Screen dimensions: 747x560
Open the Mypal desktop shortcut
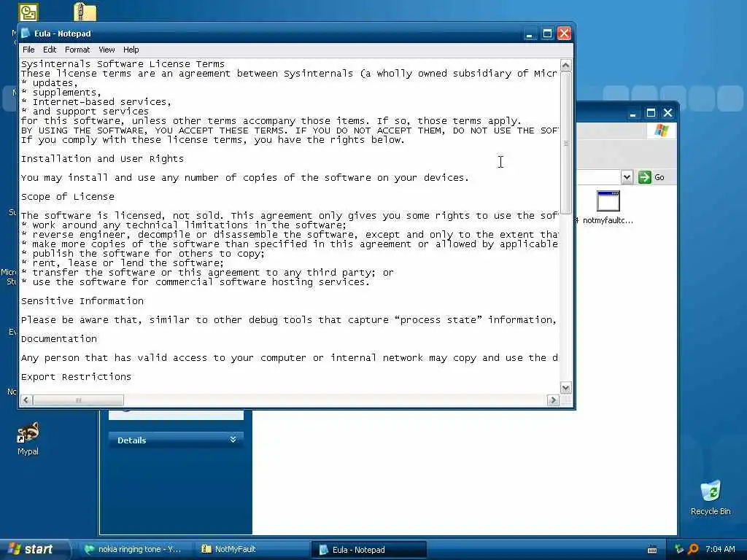coord(28,438)
